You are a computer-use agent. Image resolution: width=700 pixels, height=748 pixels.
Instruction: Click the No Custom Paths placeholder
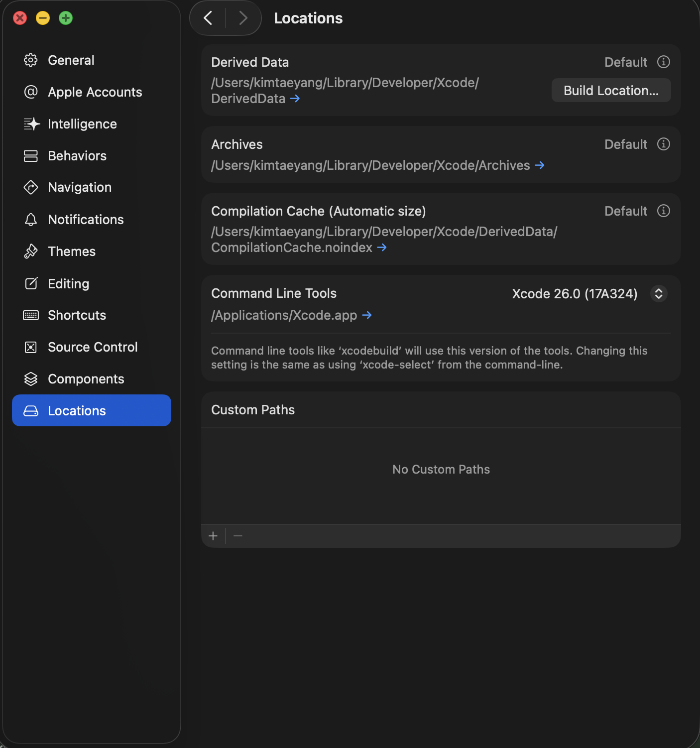tap(441, 469)
